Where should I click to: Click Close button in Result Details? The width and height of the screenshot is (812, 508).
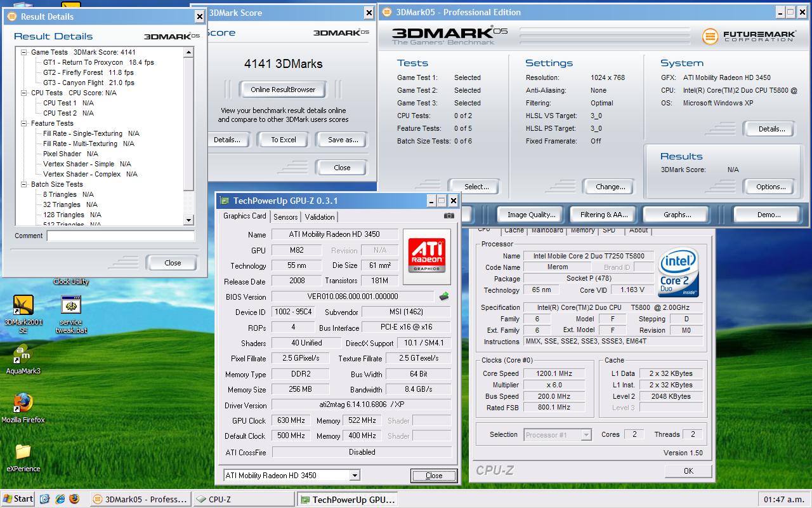click(x=173, y=263)
